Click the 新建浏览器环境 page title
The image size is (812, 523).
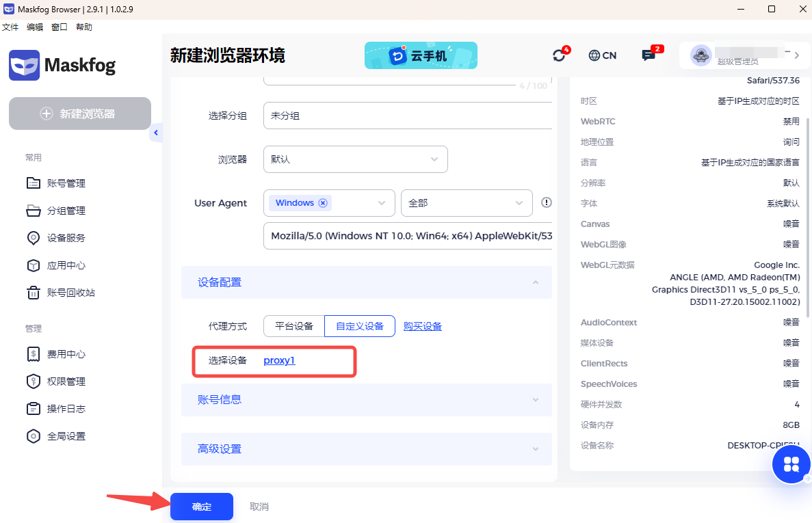click(228, 55)
